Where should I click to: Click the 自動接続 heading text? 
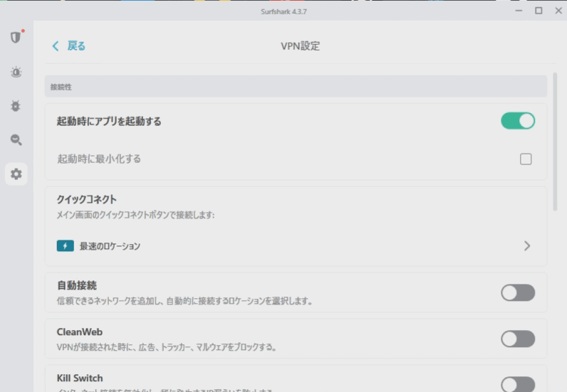coord(77,285)
